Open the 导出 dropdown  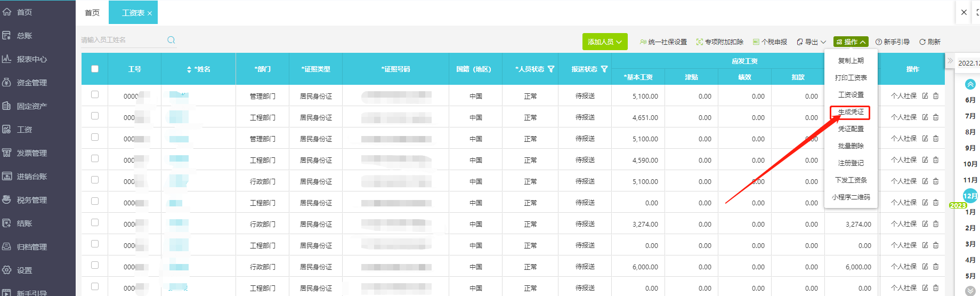tap(811, 42)
